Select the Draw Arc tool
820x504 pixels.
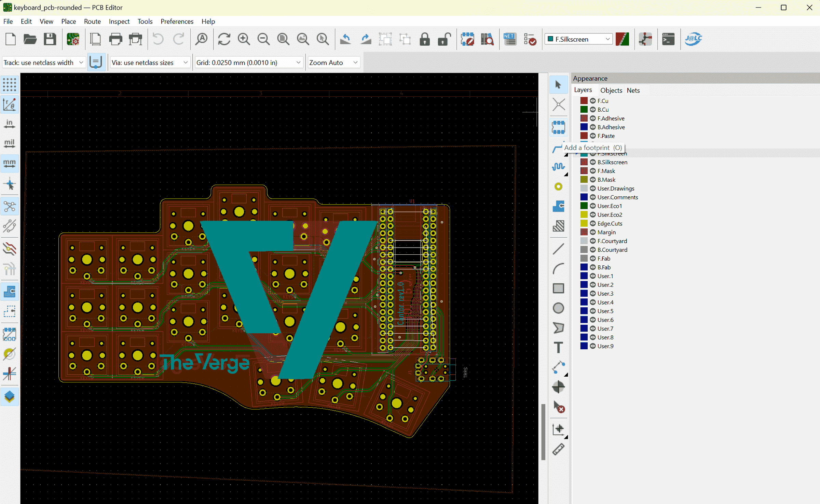pyautogui.click(x=558, y=268)
